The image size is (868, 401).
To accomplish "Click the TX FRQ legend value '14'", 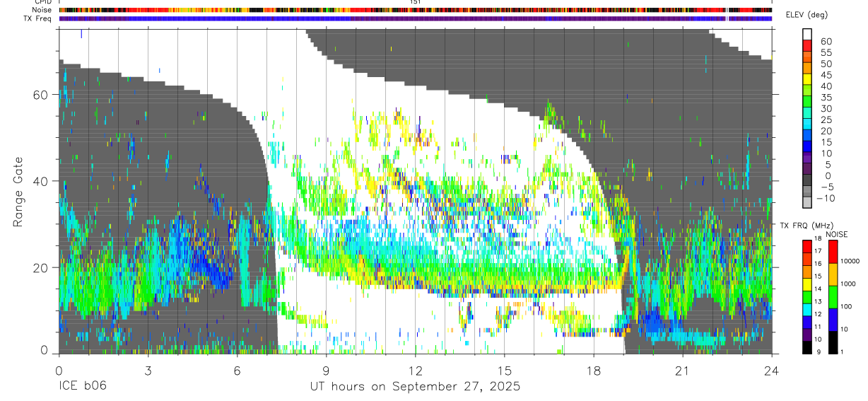I will click(818, 289).
